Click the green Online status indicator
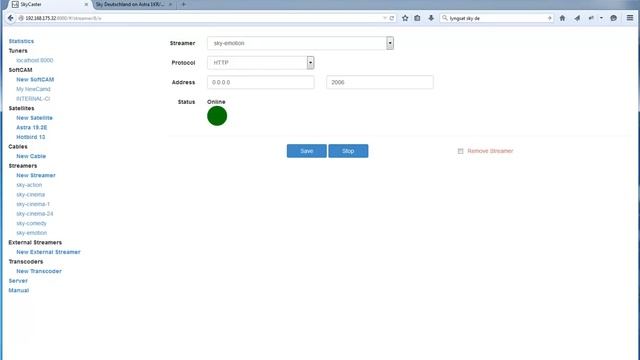640x360 pixels. (217, 116)
